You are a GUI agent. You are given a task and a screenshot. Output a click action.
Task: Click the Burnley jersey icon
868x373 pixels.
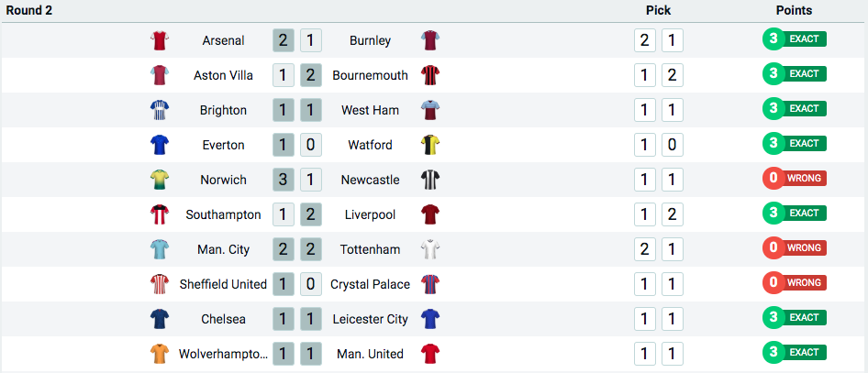[429, 40]
